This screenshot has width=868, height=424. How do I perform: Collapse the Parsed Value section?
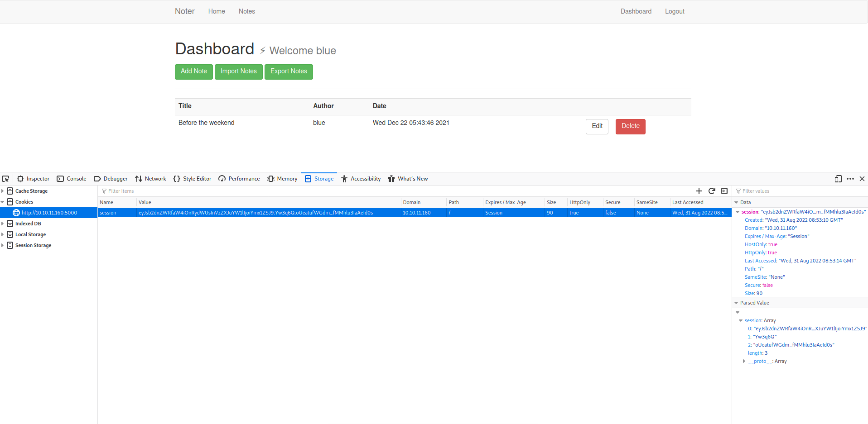click(736, 303)
